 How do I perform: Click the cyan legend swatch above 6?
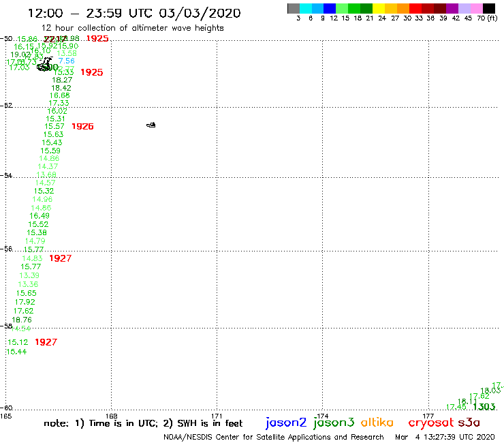pyautogui.click(x=306, y=8)
